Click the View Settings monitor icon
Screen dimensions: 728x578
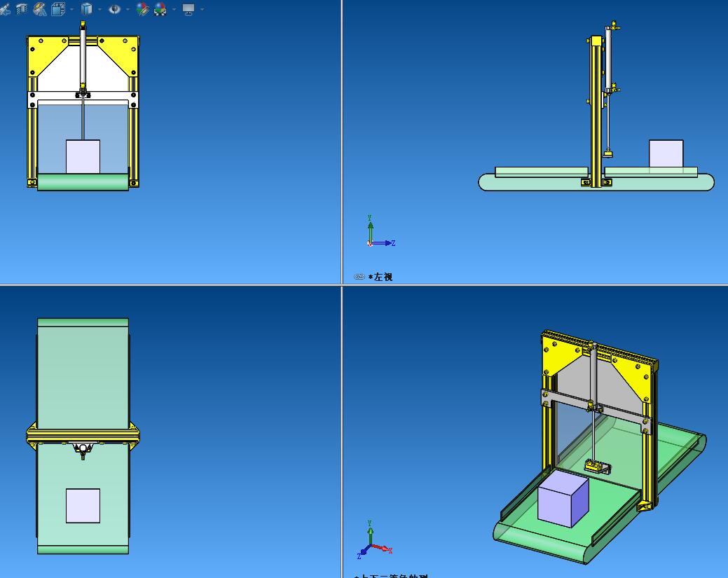pos(188,9)
